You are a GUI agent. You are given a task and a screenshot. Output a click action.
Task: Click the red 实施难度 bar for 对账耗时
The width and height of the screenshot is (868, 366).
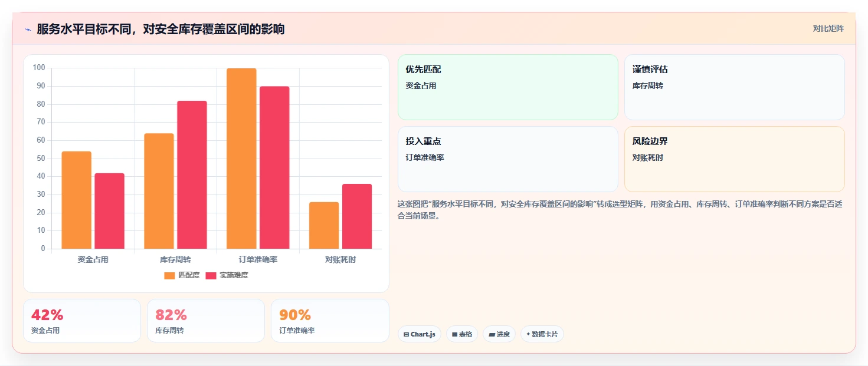358,216
